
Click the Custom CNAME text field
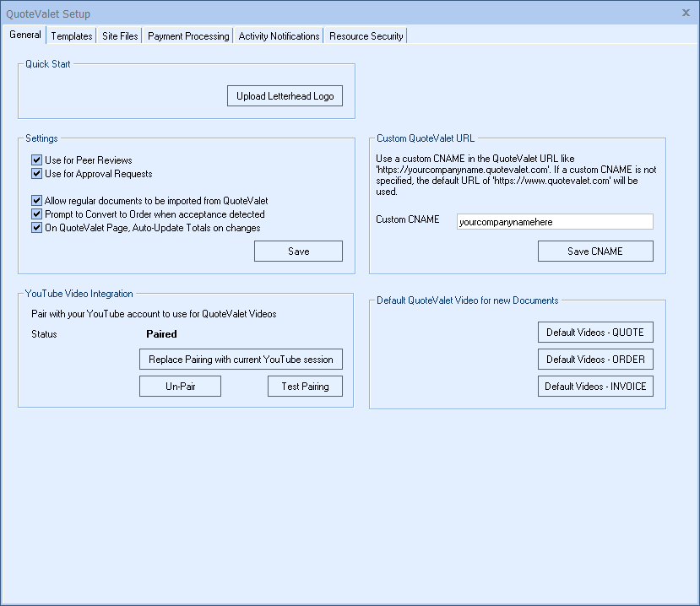555,222
